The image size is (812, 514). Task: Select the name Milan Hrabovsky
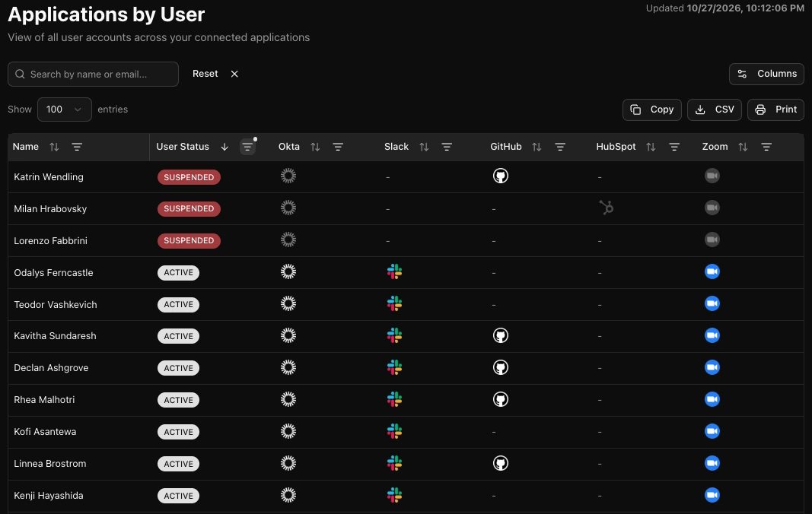pos(50,208)
